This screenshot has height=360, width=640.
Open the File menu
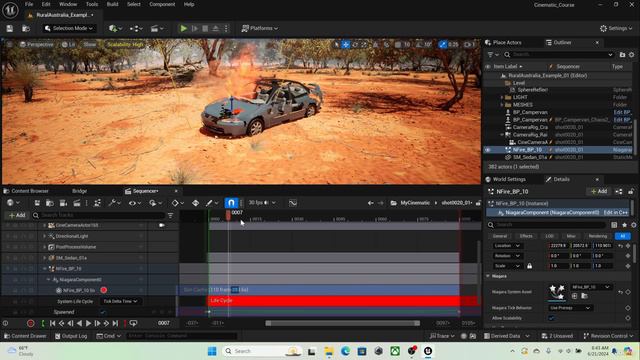click(29, 4)
